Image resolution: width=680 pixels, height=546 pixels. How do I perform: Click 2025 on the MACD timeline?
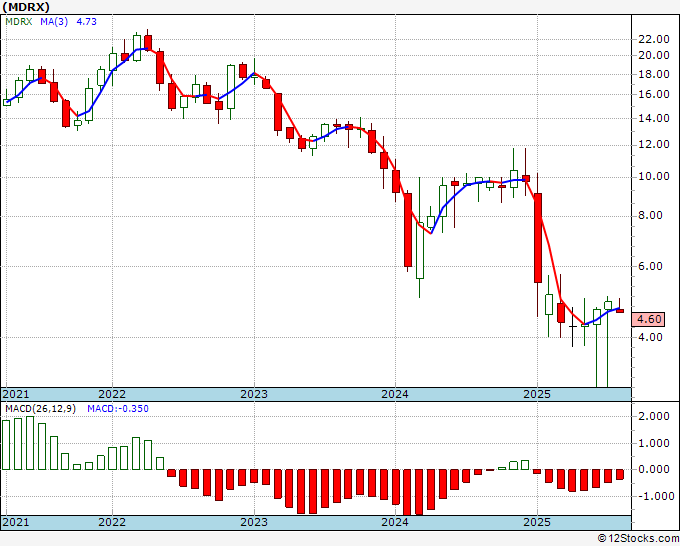pos(537,522)
